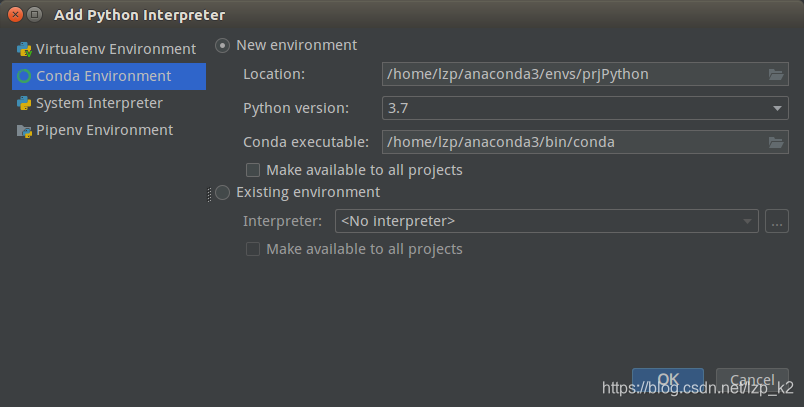
Task: Confirm with the OK button
Action: click(668, 380)
